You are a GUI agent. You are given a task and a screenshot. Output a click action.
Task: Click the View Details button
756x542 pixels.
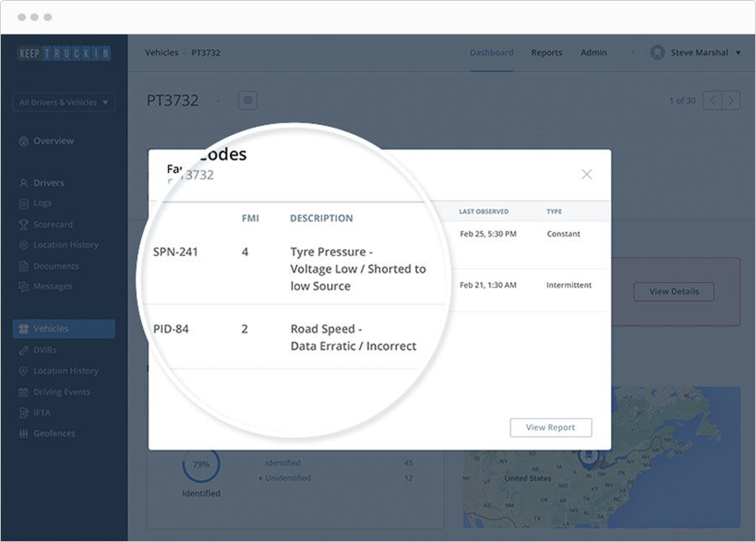(x=674, y=292)
